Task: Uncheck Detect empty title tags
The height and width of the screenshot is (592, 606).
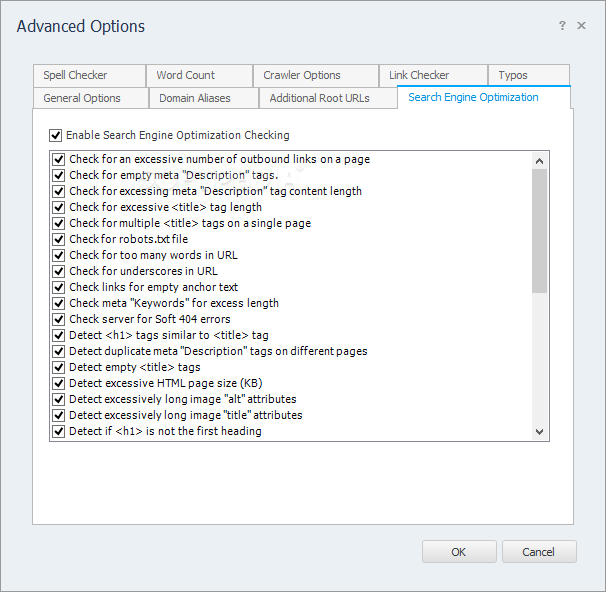Action: (58, 367)
